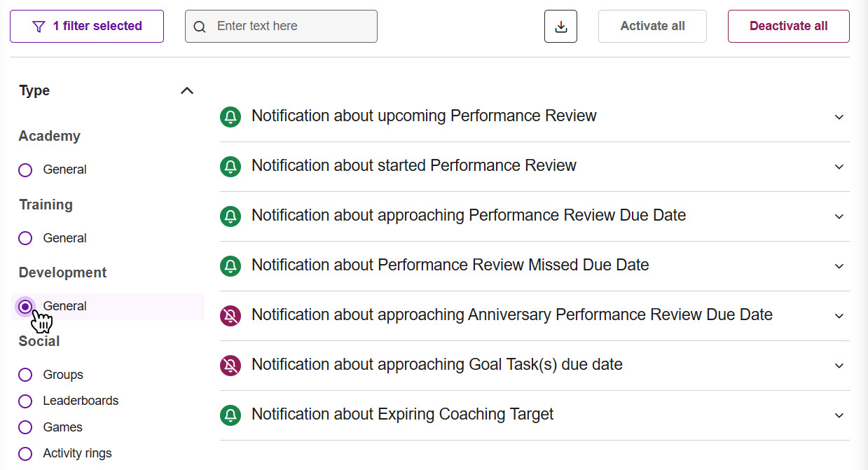Click bell icon for started Performance Review
The height and width of the screenshot is (470, 868).
(x=230, y=167)
